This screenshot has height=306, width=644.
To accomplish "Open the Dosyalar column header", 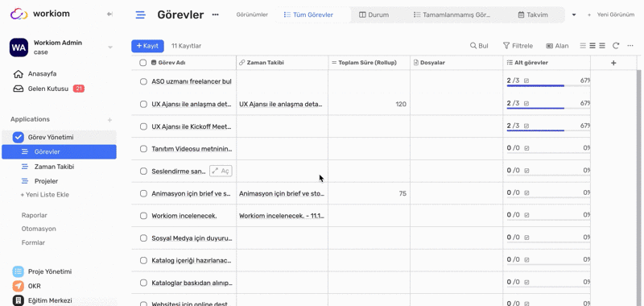I will click(456, 63).
